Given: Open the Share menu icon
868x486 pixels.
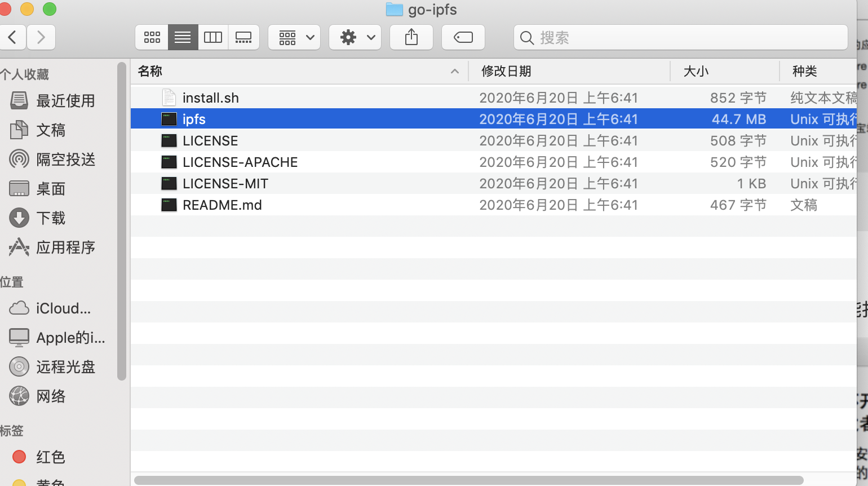Looking at the screenshot, I should coord(411,37).
